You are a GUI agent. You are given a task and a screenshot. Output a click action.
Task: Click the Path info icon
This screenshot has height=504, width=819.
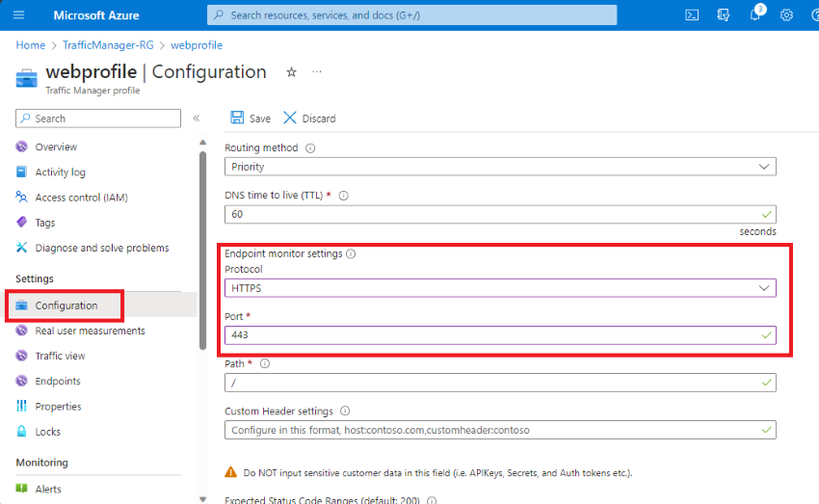pyautogui.click(x=265, y=363)
